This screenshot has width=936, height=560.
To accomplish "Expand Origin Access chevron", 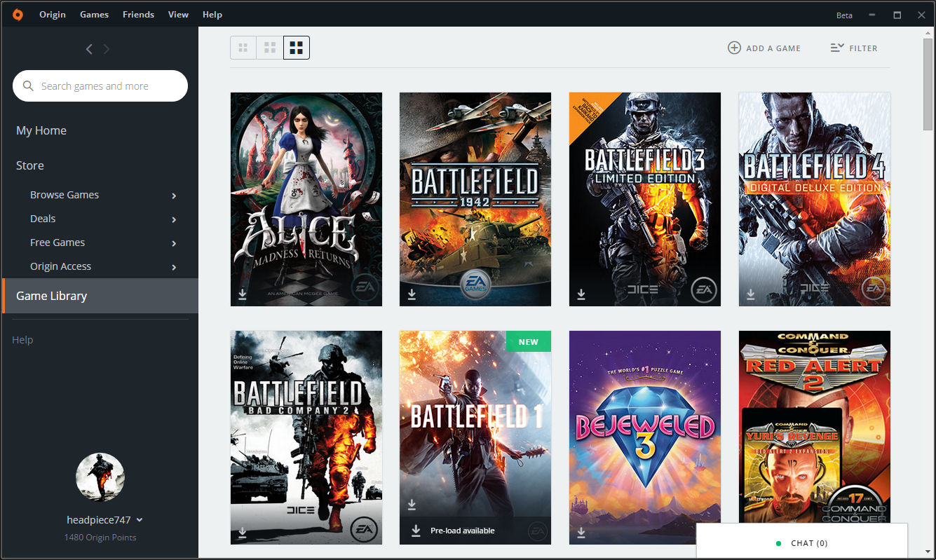I will 174,267.
